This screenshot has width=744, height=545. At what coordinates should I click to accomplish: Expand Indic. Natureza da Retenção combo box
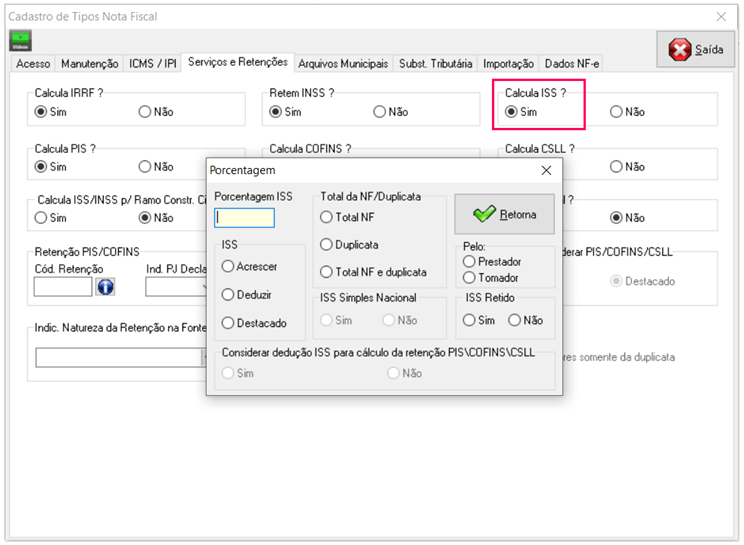click(x=120, y=358)
